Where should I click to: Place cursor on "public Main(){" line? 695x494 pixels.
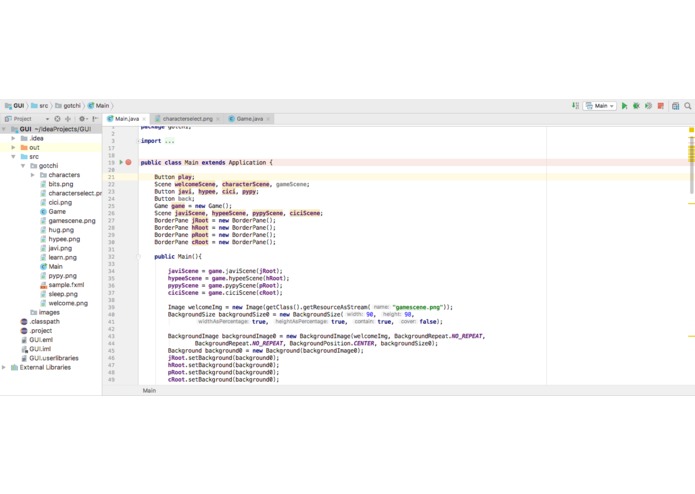(178, 257)
